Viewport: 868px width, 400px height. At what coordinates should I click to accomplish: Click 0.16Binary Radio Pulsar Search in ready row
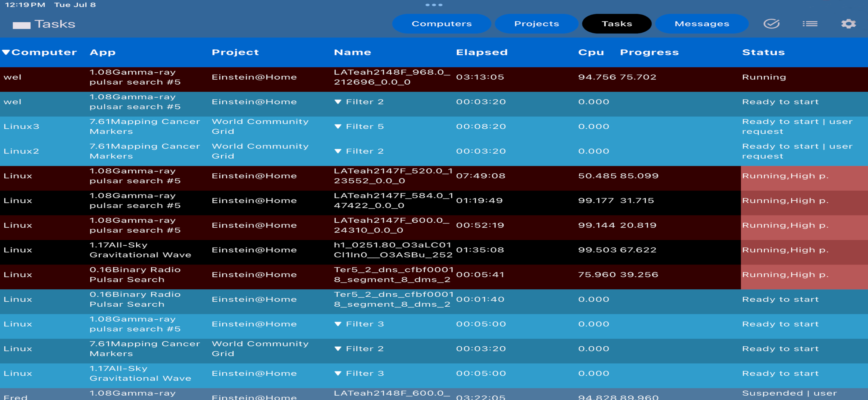coord(135,299)
